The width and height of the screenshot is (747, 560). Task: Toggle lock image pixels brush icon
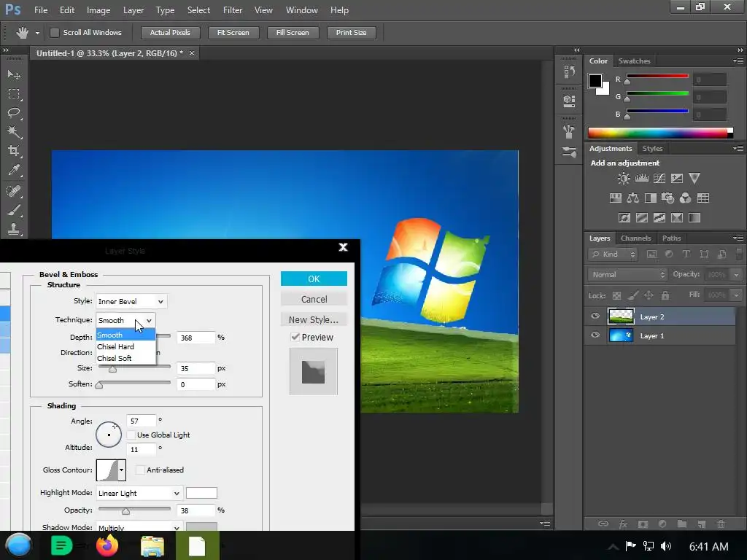pyautogui.click(x=632, y=296)
